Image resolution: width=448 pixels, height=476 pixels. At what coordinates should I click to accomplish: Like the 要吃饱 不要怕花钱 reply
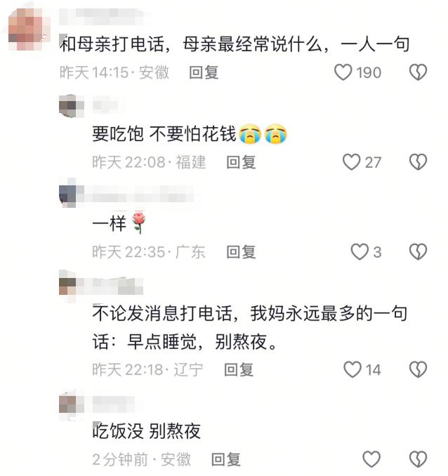click(x=351, y=161)
